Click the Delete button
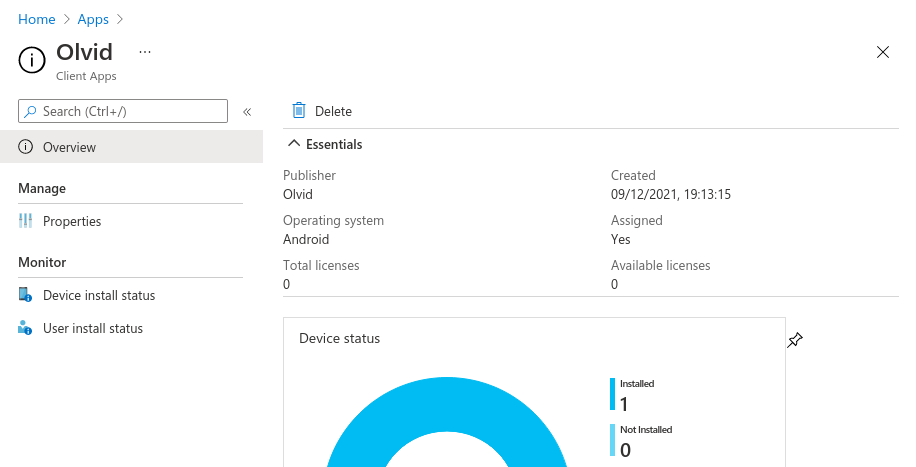916x467 pixels. [x=322, y=111]
